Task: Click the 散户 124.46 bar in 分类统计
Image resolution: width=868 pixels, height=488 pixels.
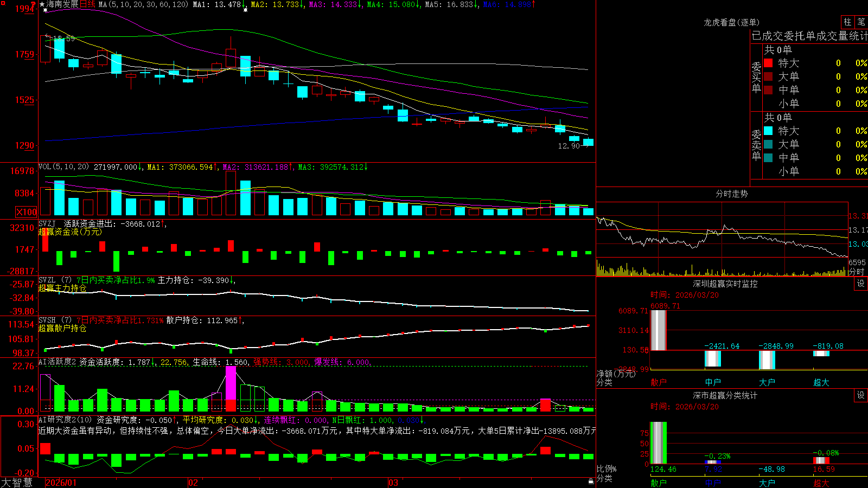Action: coord(658,442)
